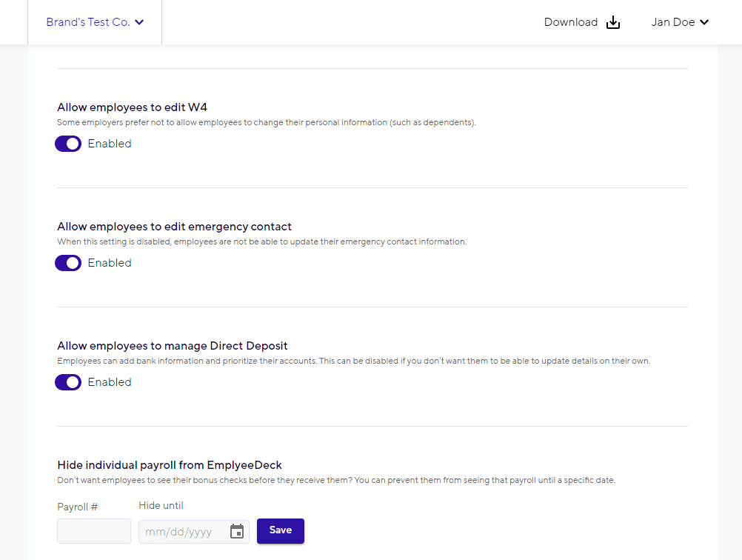Click the Hide until field label

pyautogui.click(x=161, y=506)
